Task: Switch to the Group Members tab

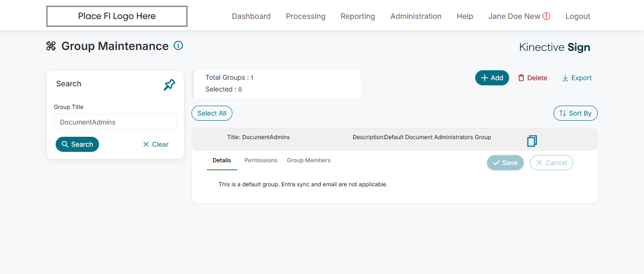Action: pos(308,160)
